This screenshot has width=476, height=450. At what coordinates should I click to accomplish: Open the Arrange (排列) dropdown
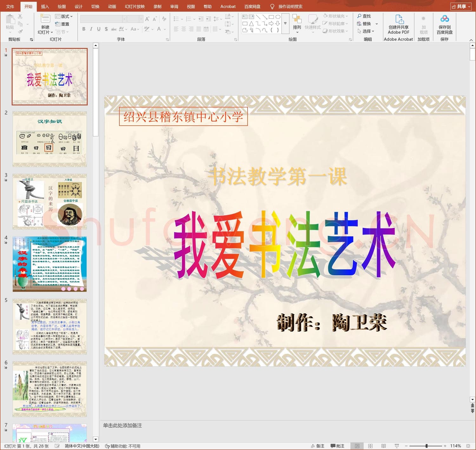point(297,23)
